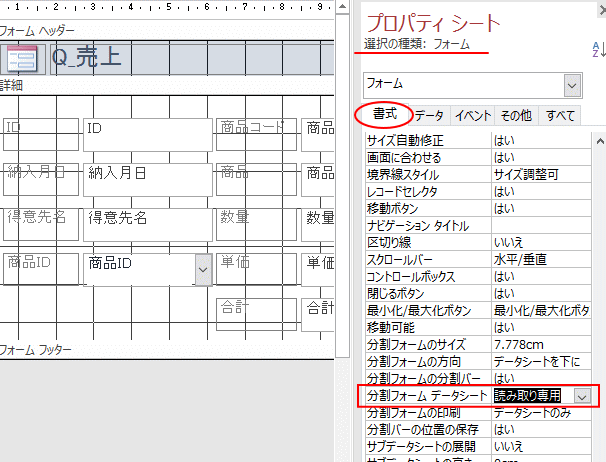Click the 分割フォームの方向 value データシートを下に
Viewport: 606px width, 462px height.
[x=541, y=361]
